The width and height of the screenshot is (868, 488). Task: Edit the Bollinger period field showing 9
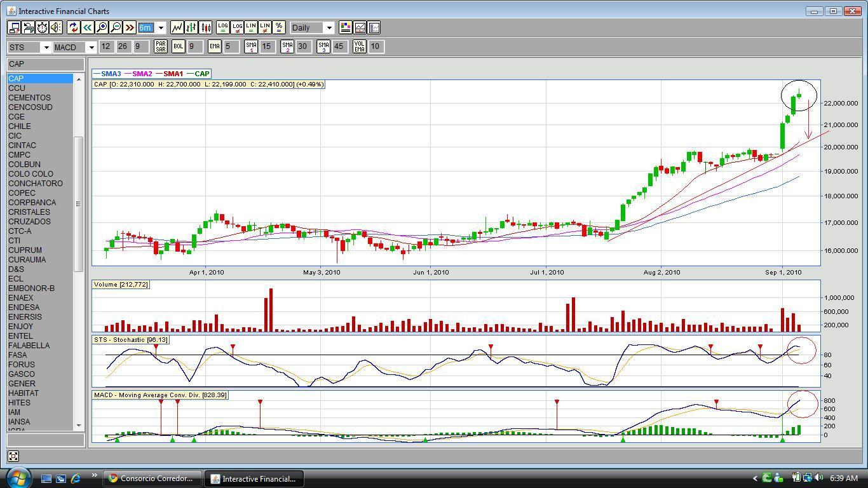[195, 46]
